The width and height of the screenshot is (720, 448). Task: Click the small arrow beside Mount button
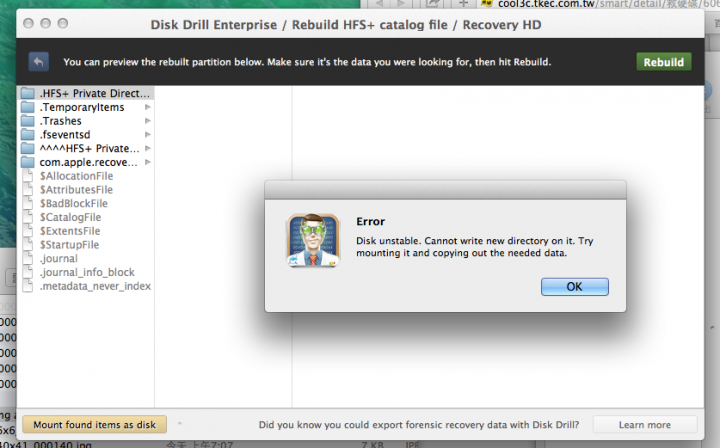180,424
